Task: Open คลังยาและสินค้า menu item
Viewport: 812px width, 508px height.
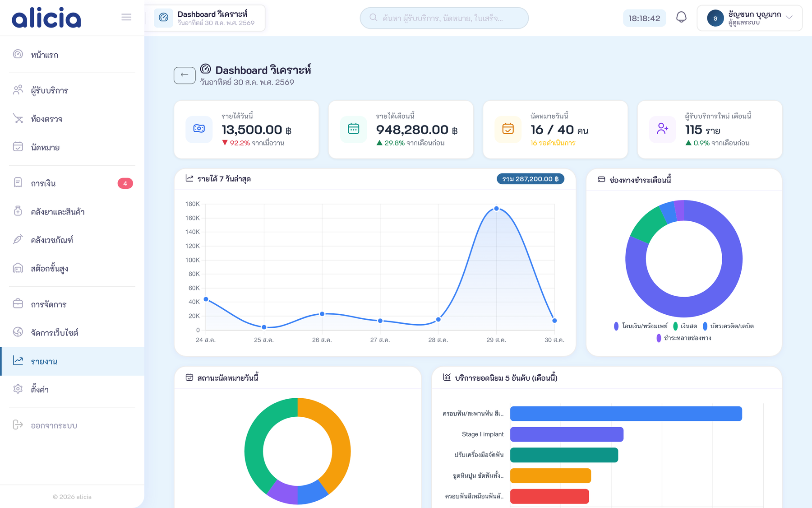Action: click(72, 211)
